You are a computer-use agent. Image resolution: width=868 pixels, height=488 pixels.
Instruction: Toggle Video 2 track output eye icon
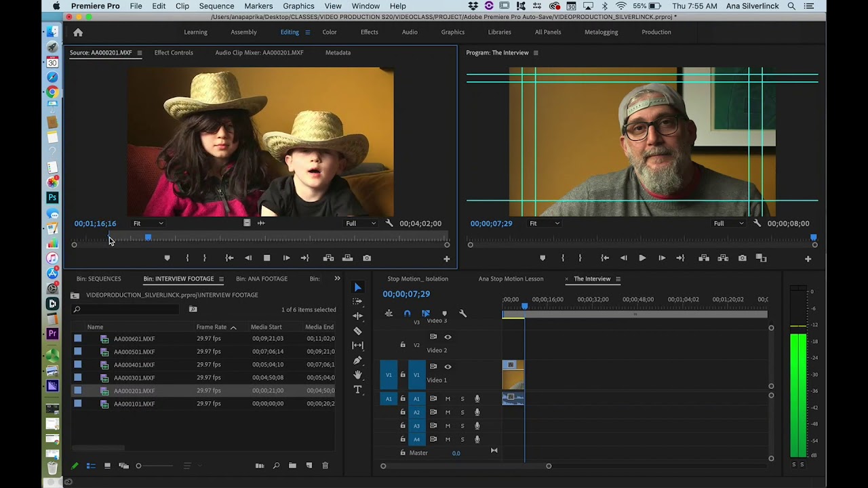tap(448, 337)
